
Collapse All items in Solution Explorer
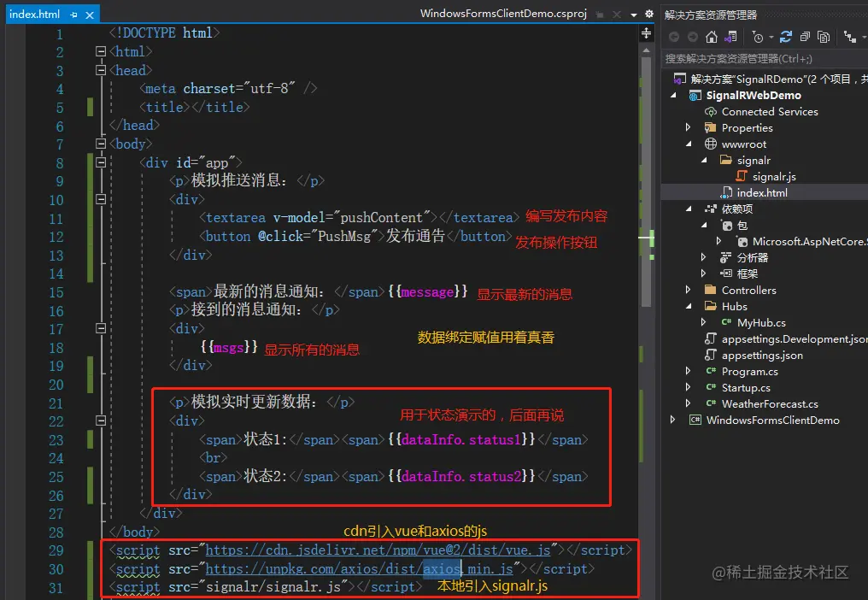[x=803, y=38]
